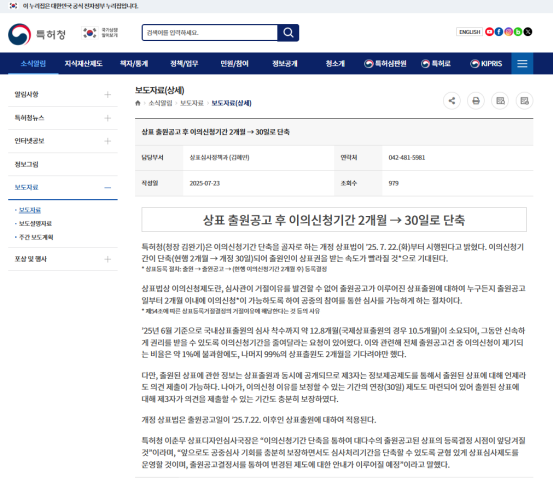Click the home icon in breadcrumb
This screenshot has width=553, height=479.
pos(138,103)
